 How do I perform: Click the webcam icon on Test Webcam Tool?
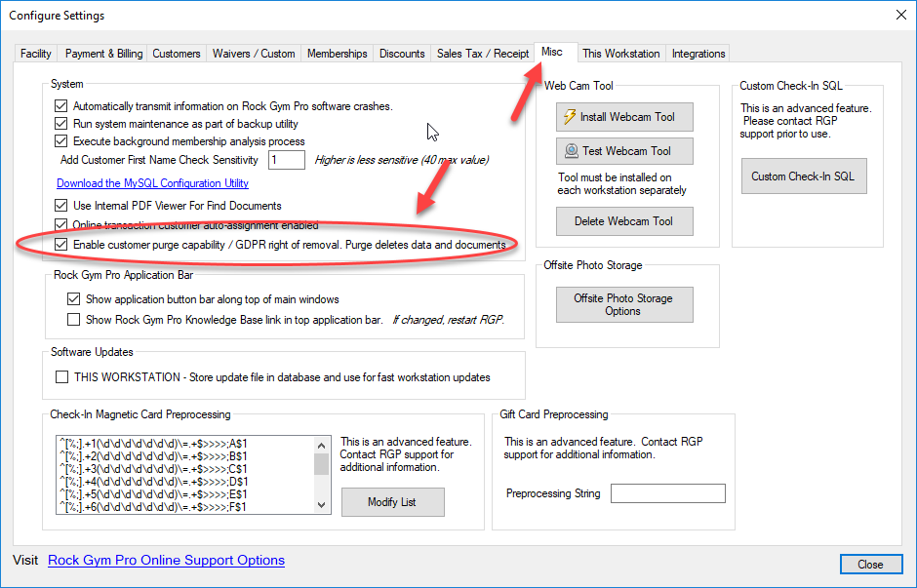[572, 151]
